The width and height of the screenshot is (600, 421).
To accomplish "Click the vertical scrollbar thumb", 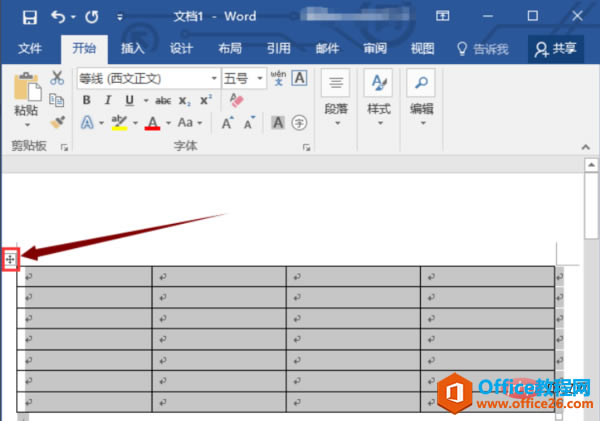I will point(591,206).
